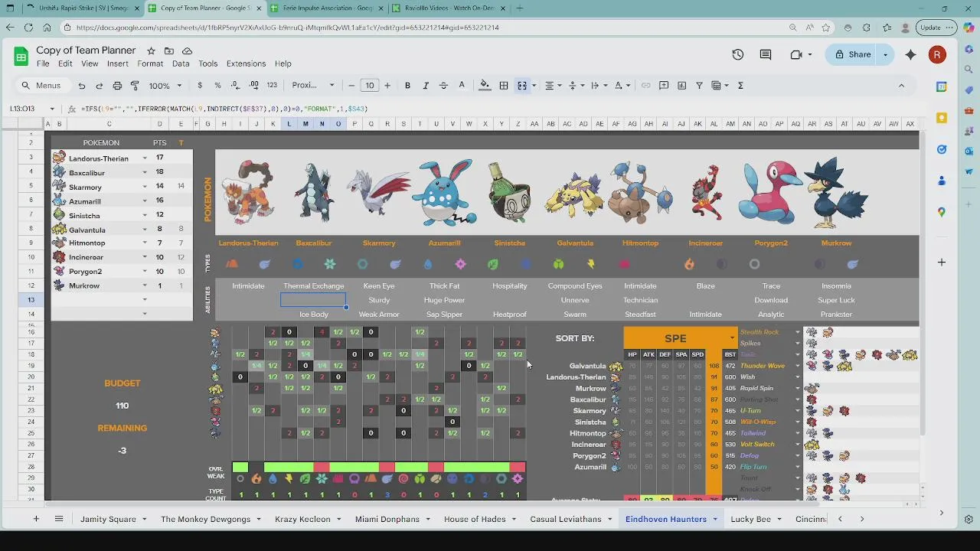Open the Borders tool
Image resolution: width=980 pixels, height=551 pixels.
[504, 86]
